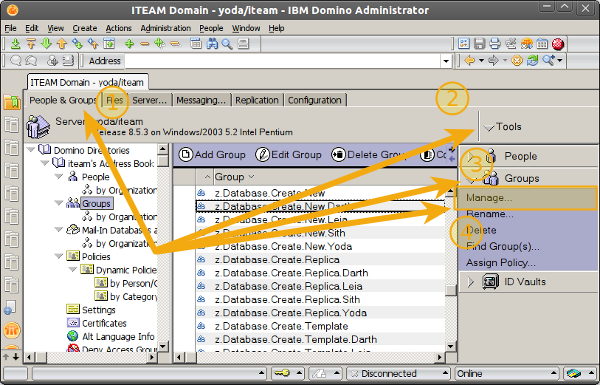The height and width of the screenshot is (385, 600).
Task: Click the Add Group action icon
Action: coord(186,155)
